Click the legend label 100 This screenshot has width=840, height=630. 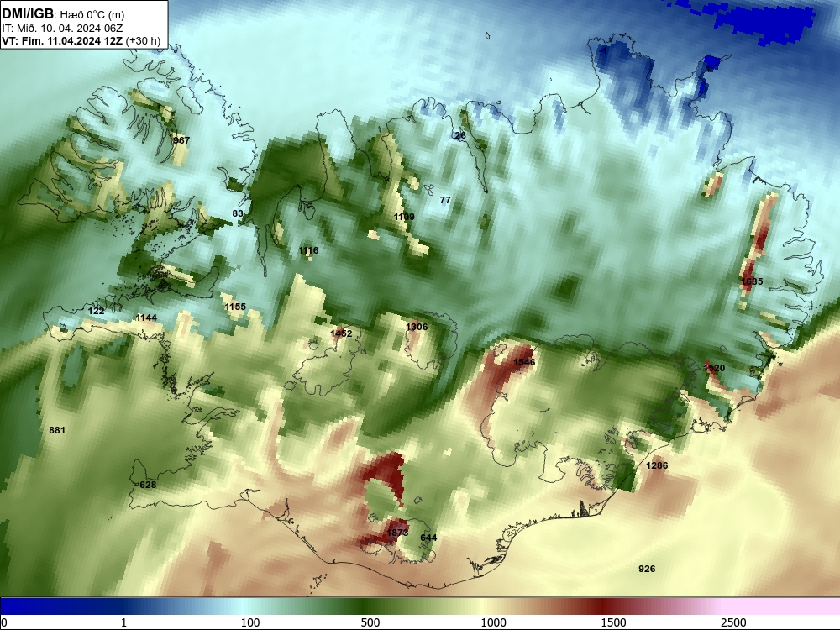point(250,622)
